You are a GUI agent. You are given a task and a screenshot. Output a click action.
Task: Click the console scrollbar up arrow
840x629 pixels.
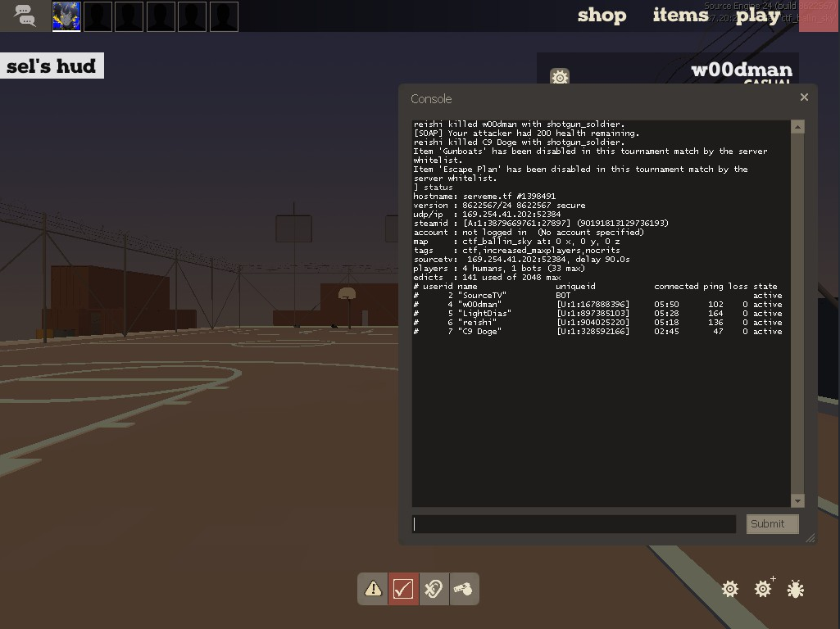(x=797, y=127)
